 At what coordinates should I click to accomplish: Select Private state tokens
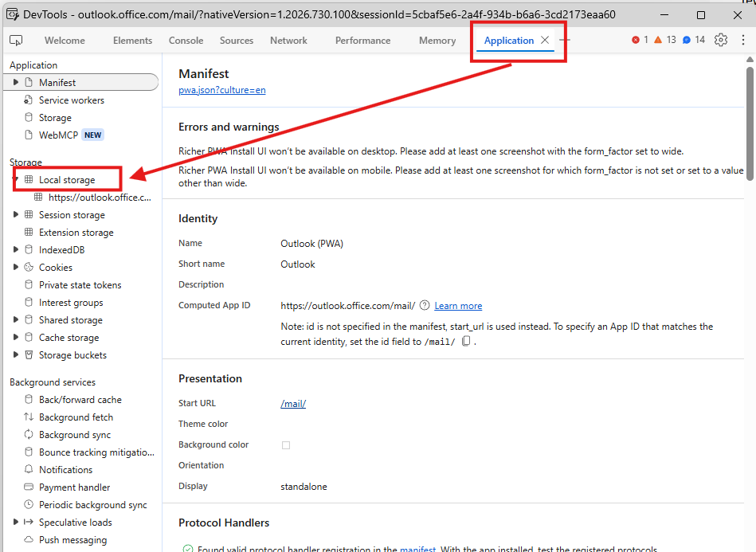[x=80, y=285]
